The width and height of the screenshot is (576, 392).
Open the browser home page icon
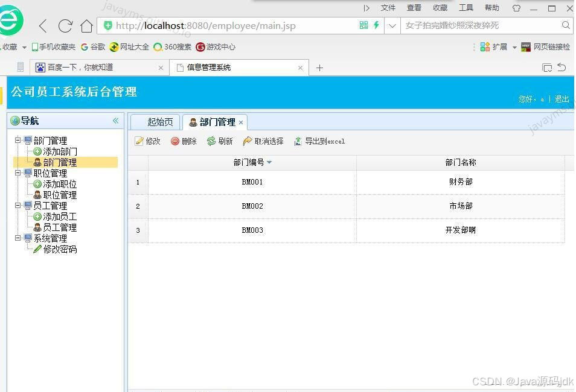[87, 26]
